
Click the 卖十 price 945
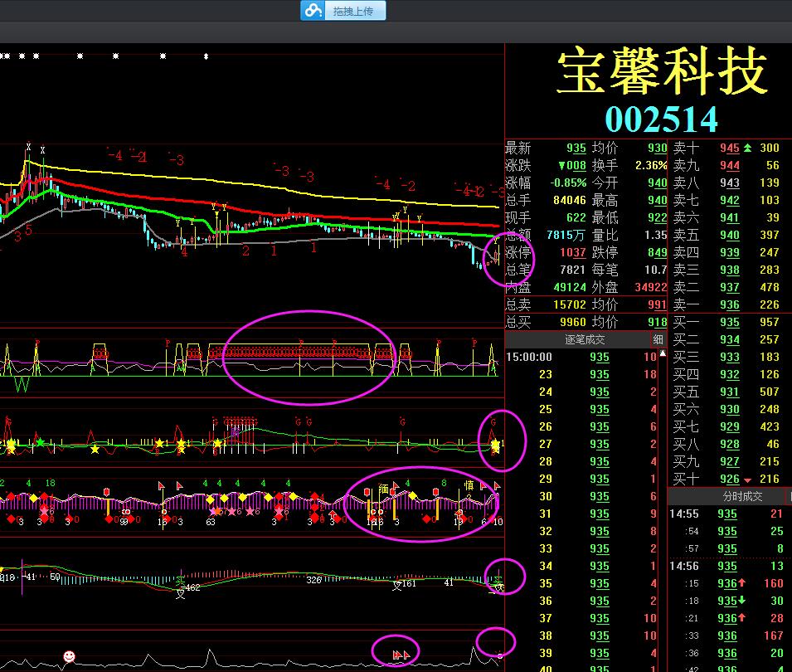tap(730, 148)
